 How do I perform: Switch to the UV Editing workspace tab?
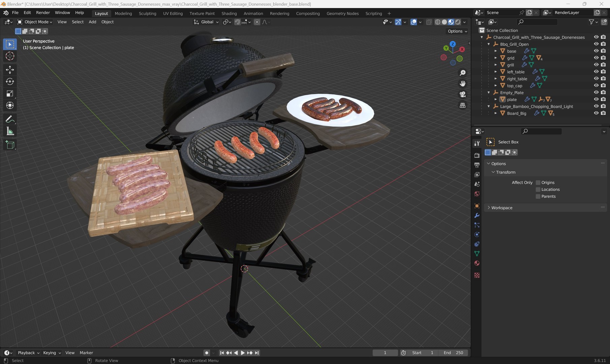173,13
